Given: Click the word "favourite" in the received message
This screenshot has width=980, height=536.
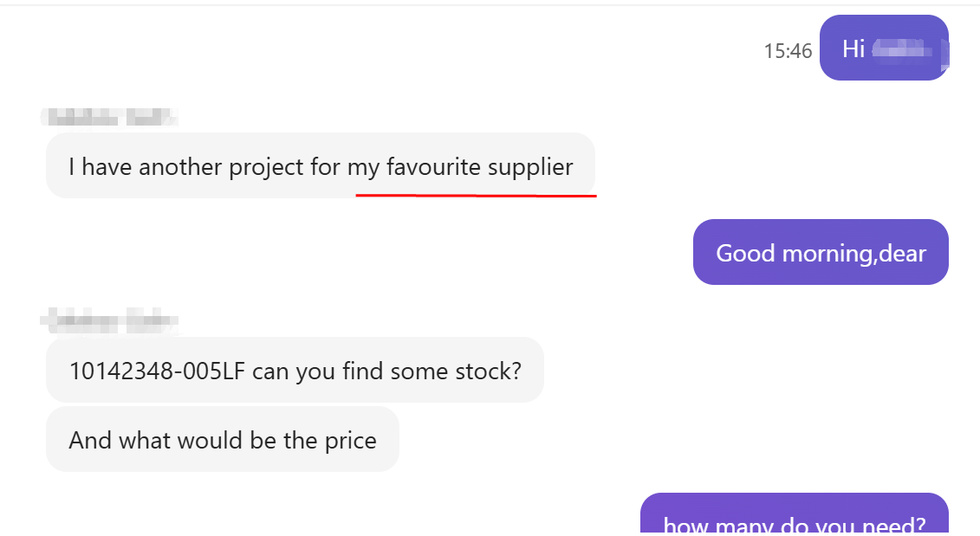Looking at the screenshot, I should [433, 166].
